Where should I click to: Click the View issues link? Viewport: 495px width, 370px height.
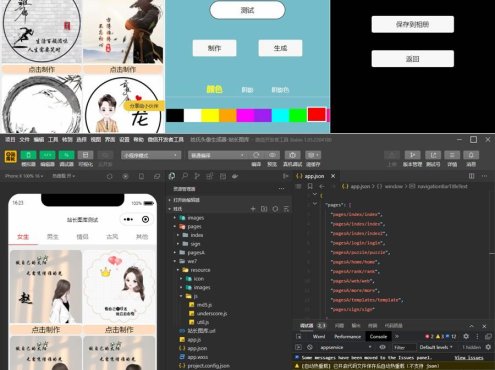(x=469, y=358)
